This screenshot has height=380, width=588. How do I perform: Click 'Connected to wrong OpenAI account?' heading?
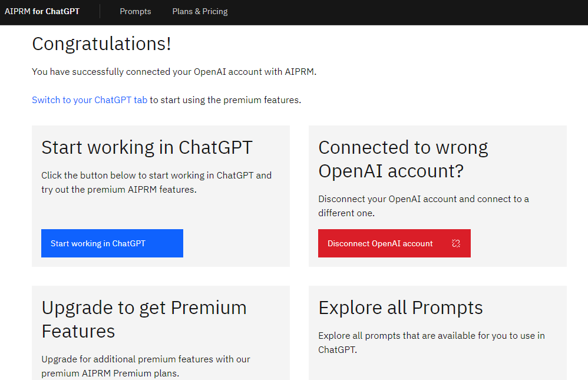pos(403,159)
